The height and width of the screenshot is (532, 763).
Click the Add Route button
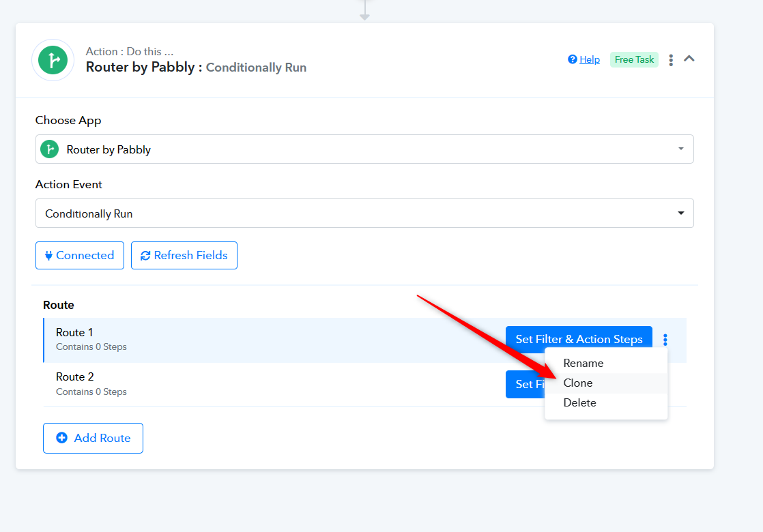coord(93,438)
